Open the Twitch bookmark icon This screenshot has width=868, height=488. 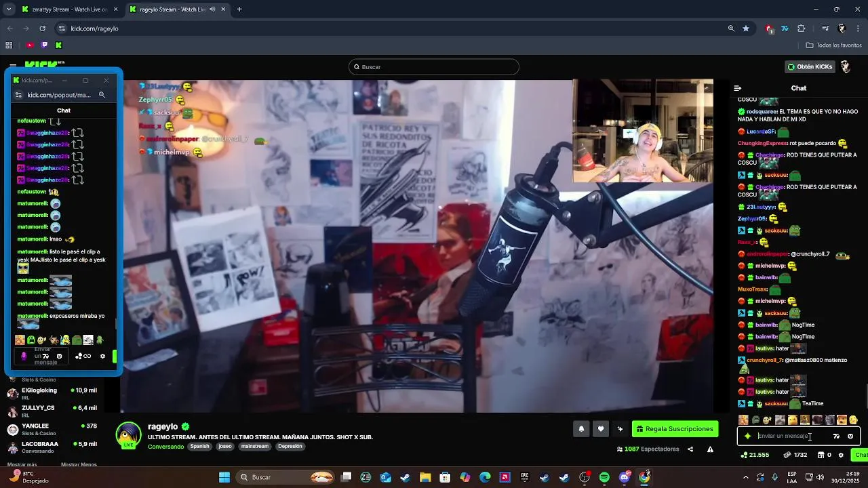click(45, 45)
